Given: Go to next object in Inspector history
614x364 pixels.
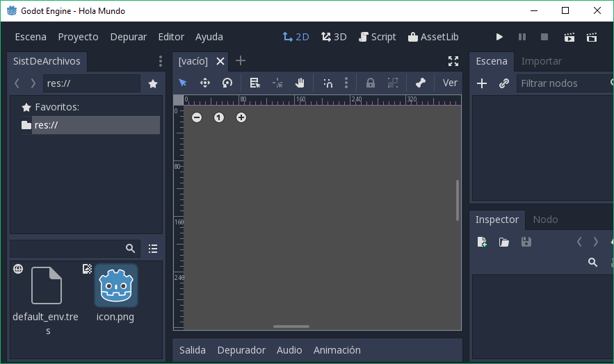Looking at the screenshot, I should [x=596, y=242].
